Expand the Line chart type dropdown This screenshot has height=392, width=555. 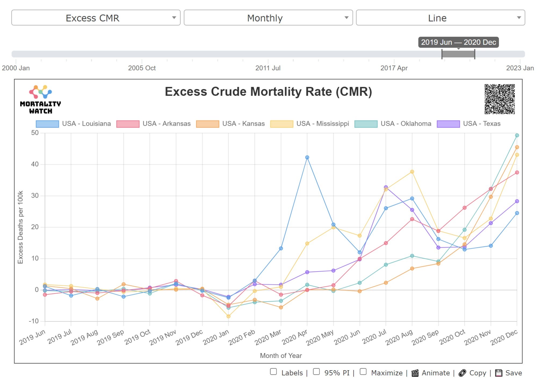[440, 18]
